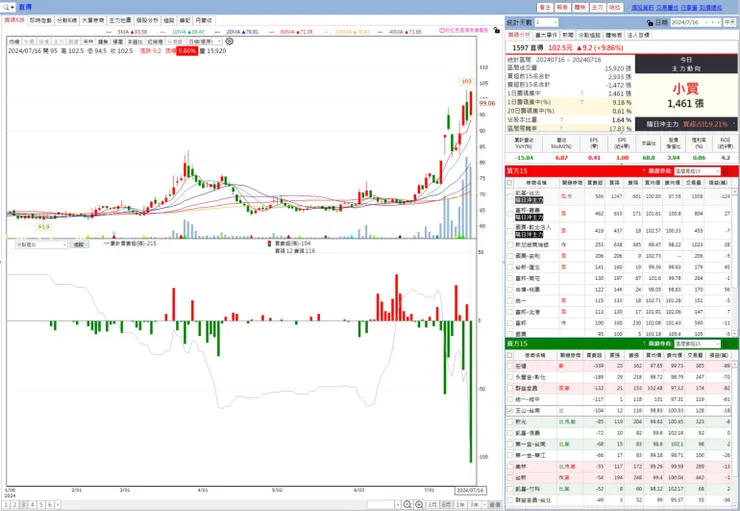Toggle the 均線 button in chart toolbar
The image size is (740, 511).
pyautogui.click(x=14, y=42)
